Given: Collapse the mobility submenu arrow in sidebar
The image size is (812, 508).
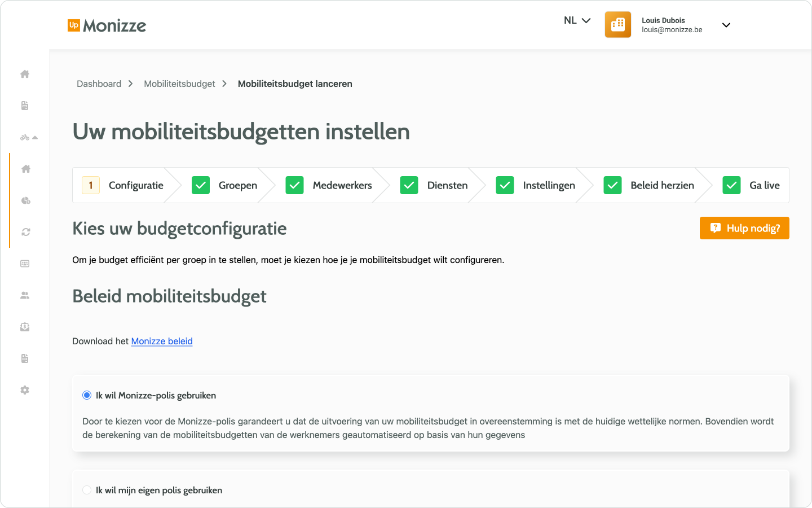Looking at the screenshot, I should (x=35, y=137).
